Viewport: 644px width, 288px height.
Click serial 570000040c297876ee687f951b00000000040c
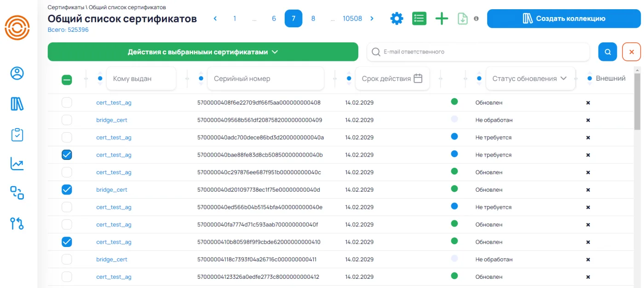[259, 172]
